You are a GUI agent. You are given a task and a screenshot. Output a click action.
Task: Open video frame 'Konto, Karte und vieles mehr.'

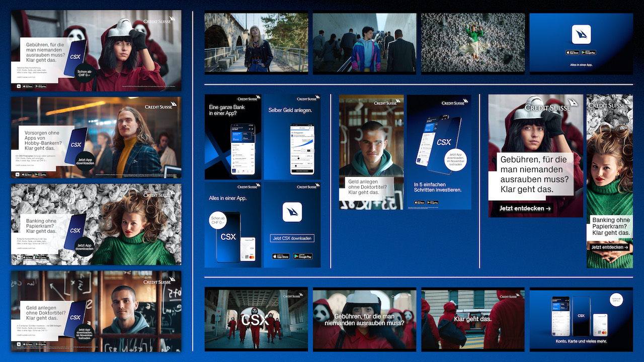(581, 319)
